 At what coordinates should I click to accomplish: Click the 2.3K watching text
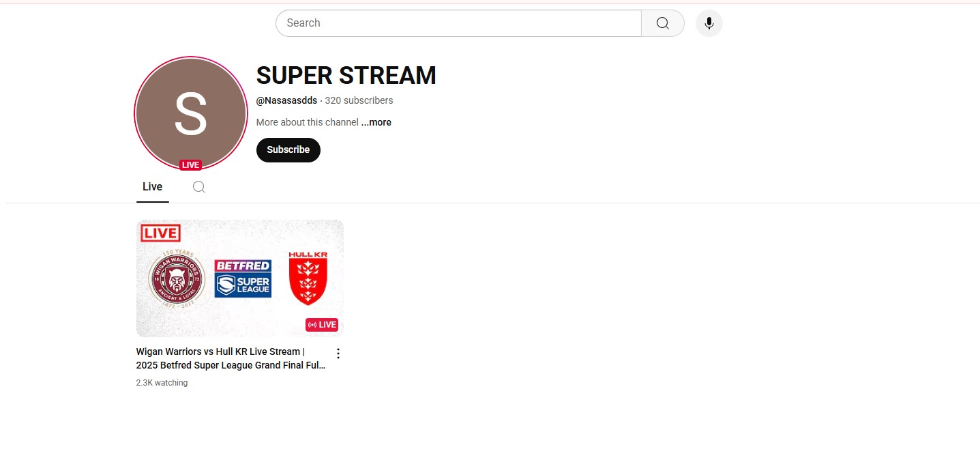(162, 383)
